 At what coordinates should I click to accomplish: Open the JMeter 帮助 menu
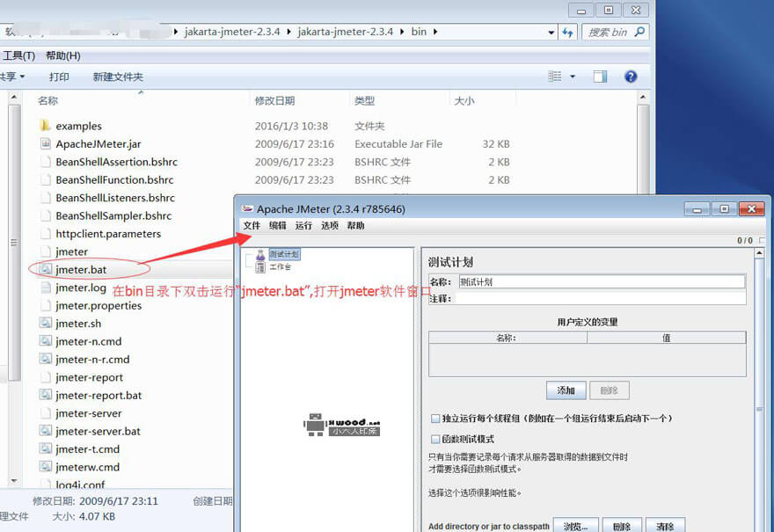click(x=355, y=225)
